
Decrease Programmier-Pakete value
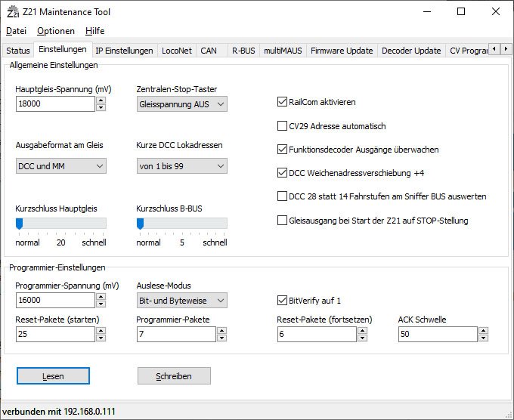coord(222,338)
